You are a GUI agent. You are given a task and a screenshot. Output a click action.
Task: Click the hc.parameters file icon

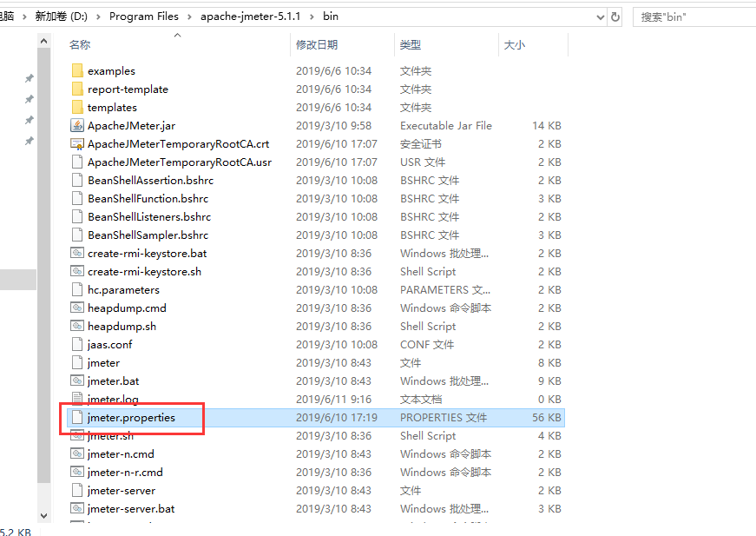(x=77, y=289)
